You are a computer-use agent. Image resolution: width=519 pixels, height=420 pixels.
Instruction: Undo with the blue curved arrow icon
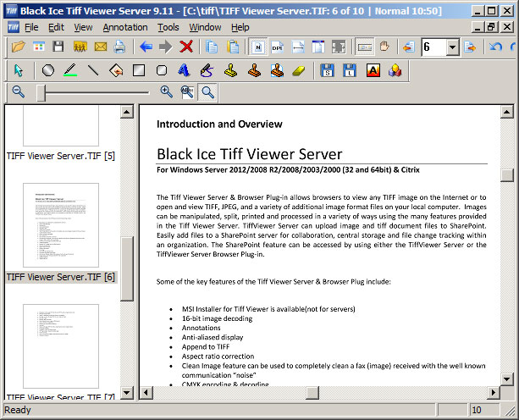pyautogui.click(x=495, y=47)
